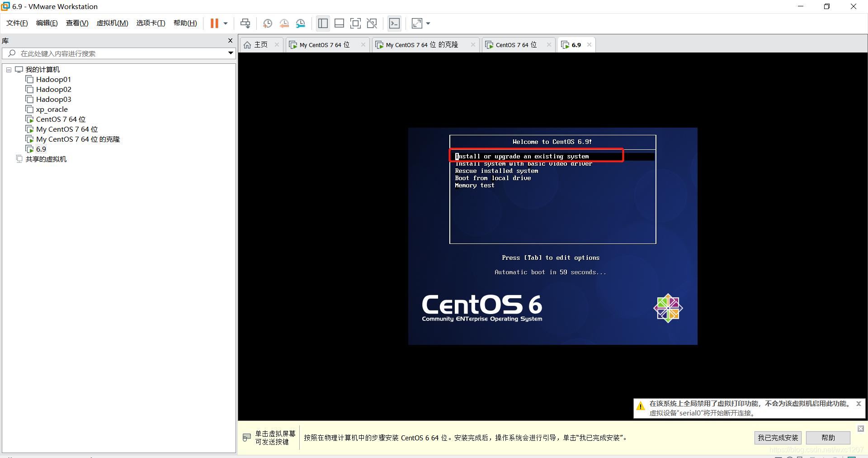Close the My CentOS 7 64 位 的克隆 tab

click(x=473, y=45)
